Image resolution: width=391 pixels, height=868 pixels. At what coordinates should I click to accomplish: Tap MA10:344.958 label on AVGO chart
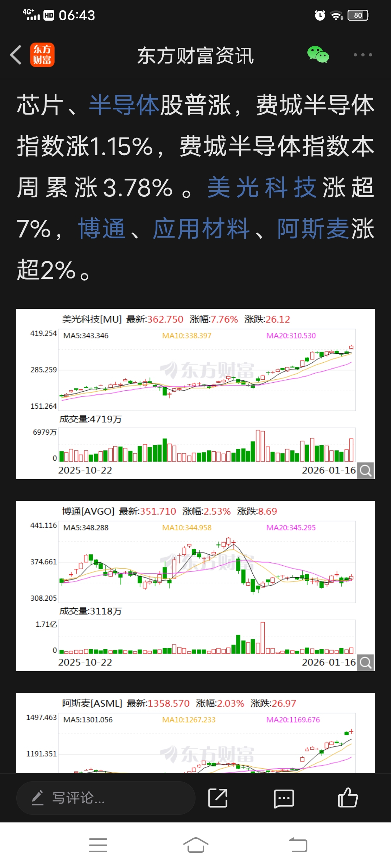click(187, 528)
